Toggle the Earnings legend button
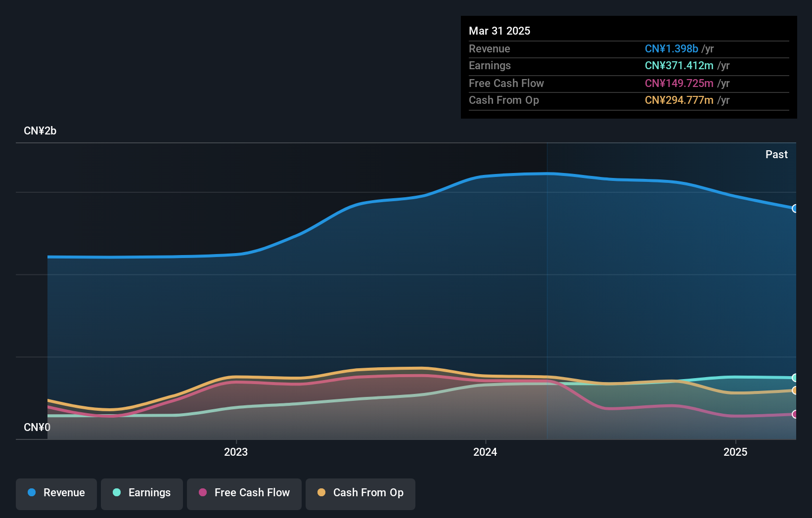Viewport: 812px width, 518px height. tap(142, 494)
